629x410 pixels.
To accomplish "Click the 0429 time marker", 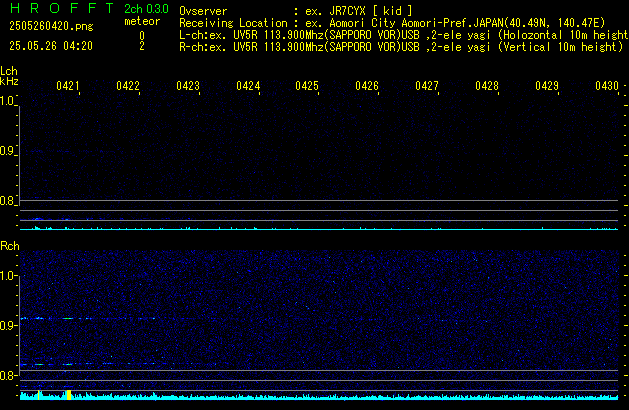I will (x=547, y=86).
